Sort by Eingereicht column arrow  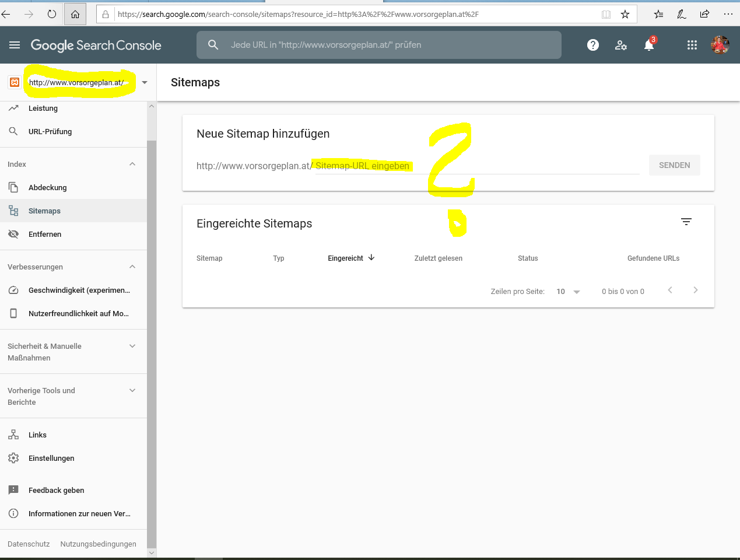(371, 257)
